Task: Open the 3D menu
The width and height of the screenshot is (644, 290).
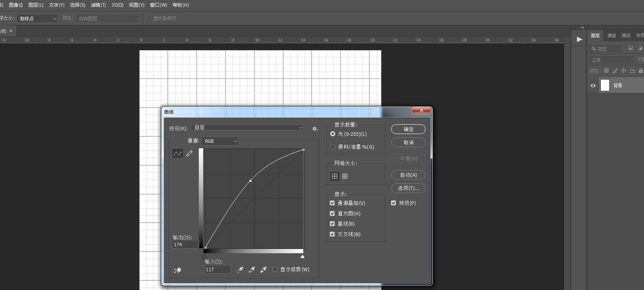Action: (118, 5)
